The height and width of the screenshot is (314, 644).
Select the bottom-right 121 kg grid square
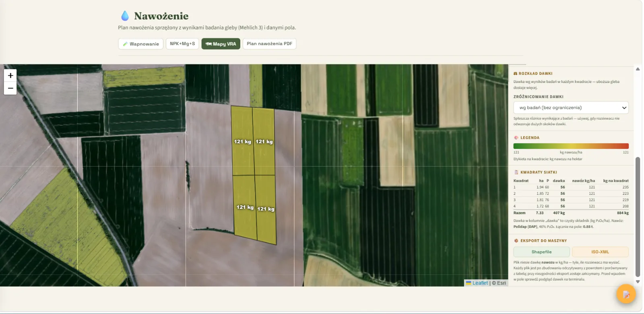point(266,209)
